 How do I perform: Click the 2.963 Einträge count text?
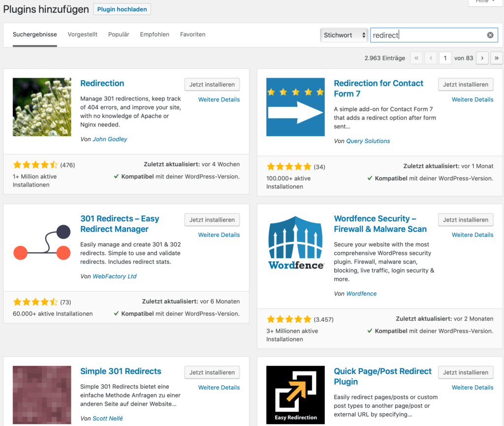point(385,58)
